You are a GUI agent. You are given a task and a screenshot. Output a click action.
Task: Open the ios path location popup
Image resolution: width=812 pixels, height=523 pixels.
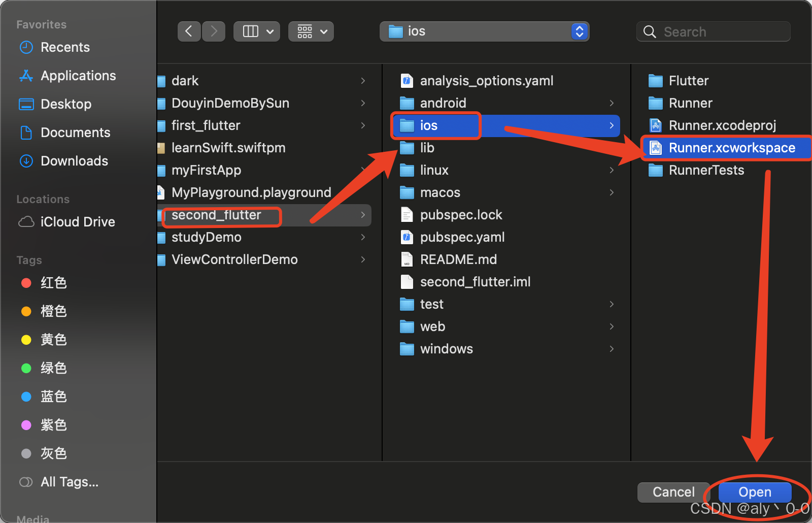(484, 31)
